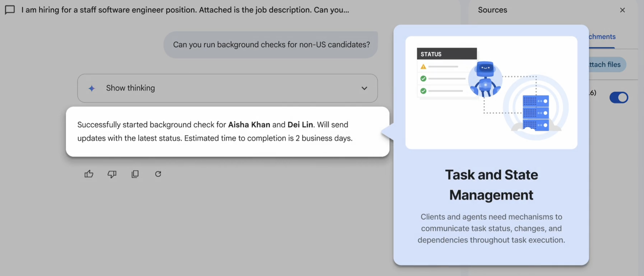
Task: Click the Task and State Management heading
Action: click(491, 185)
